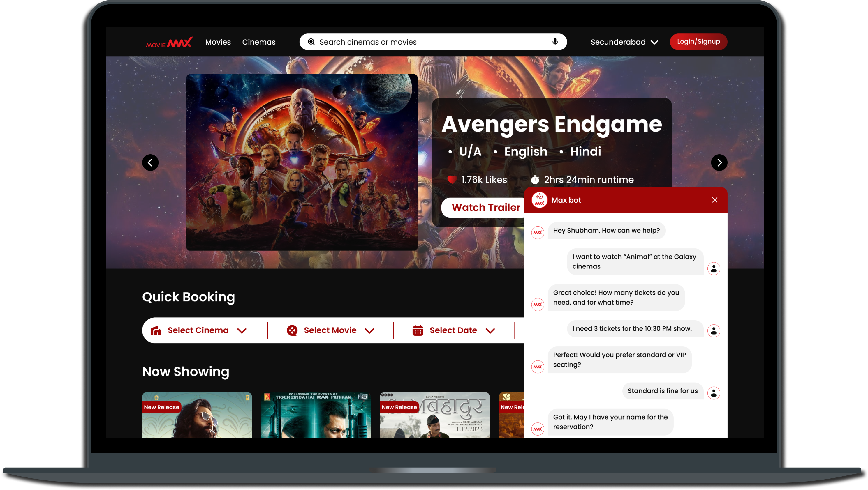Click the 'Now Showing' heading
The image size is (868, 490).
(186, 372)
